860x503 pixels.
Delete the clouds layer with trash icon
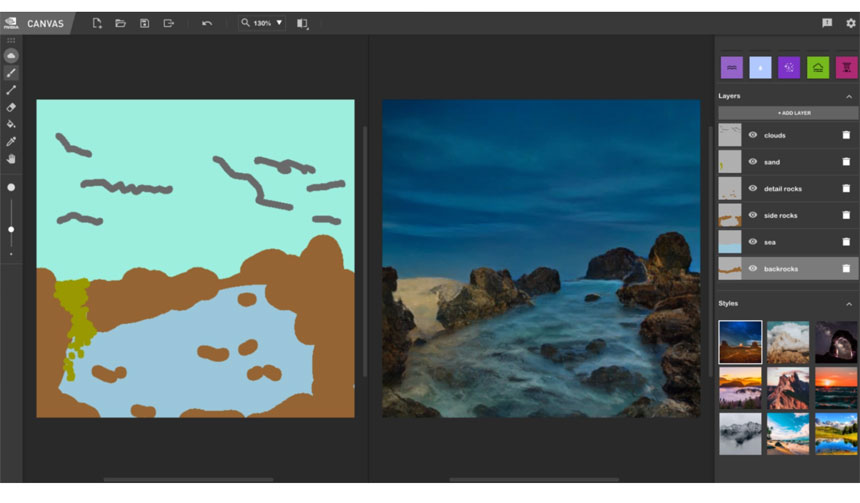846,135
